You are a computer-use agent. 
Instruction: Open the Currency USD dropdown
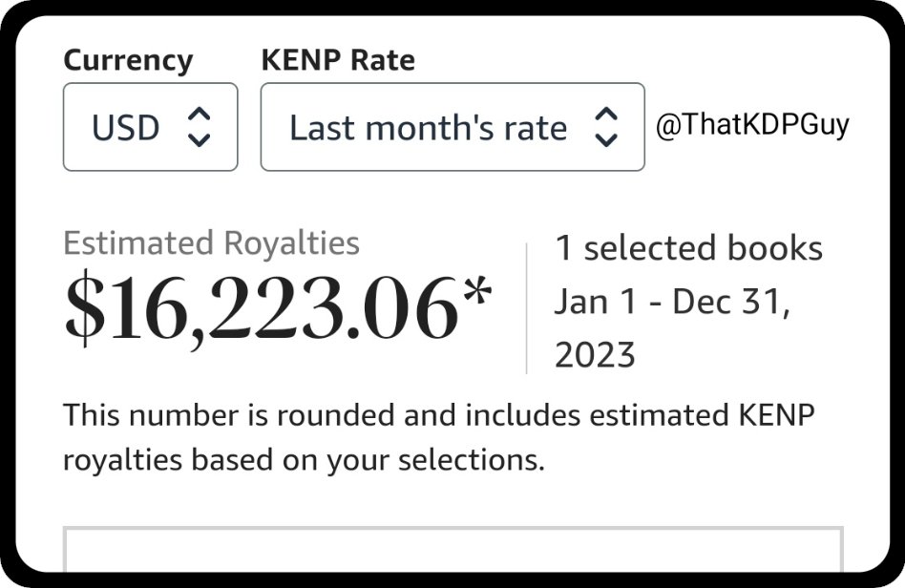coord(150,127)
